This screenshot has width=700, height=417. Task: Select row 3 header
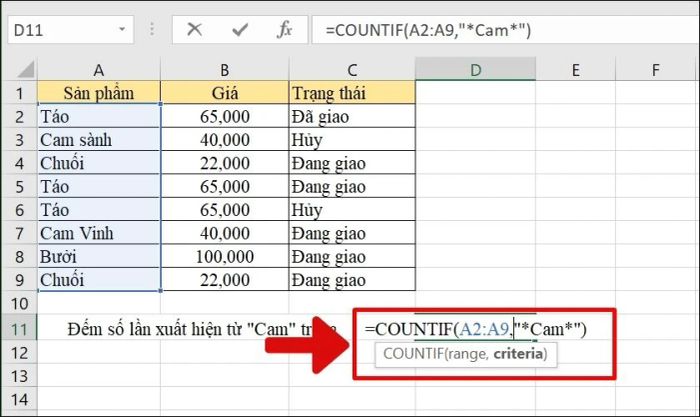[x=19, y=140]
